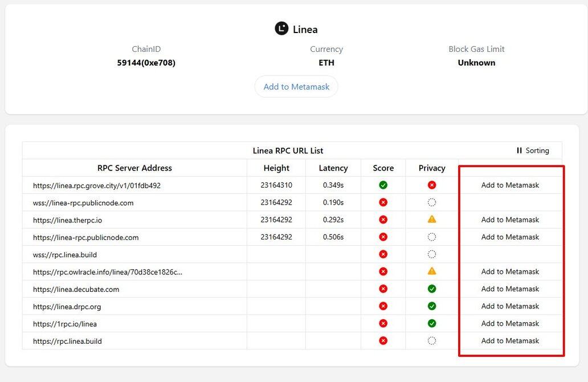Add https://rpc.linea.build to Metamask
The height and width of the screenshot is (382, 588).
pos(510,340)
